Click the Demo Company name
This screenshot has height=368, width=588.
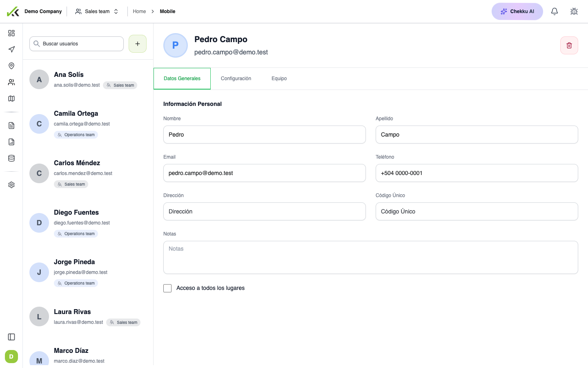click(43, 11)
